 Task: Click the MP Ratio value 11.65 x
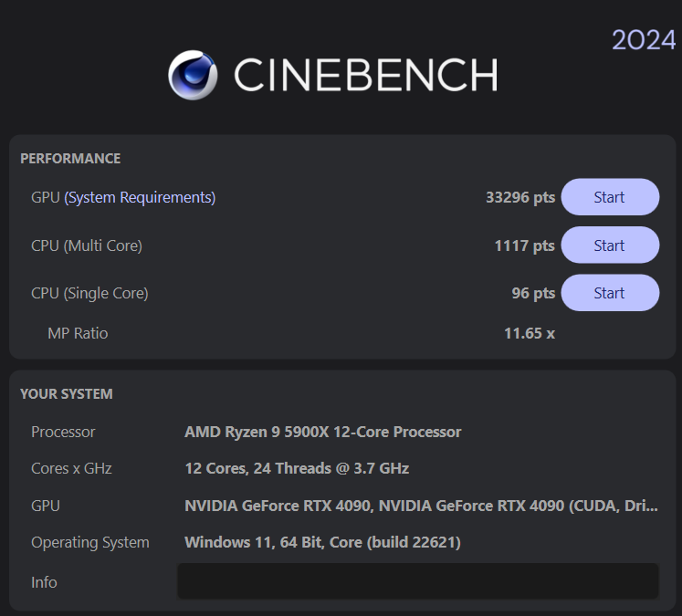click(529, 333)
